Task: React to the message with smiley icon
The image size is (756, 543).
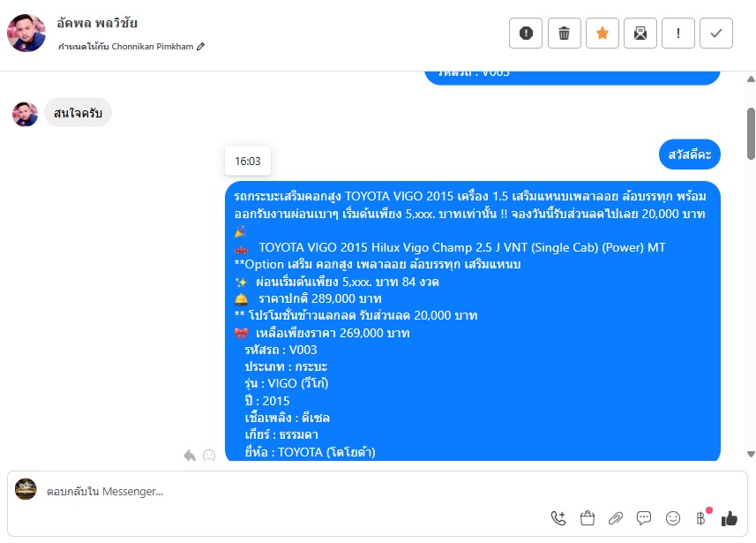Action: pyautogui.click(x=209, y=456)
